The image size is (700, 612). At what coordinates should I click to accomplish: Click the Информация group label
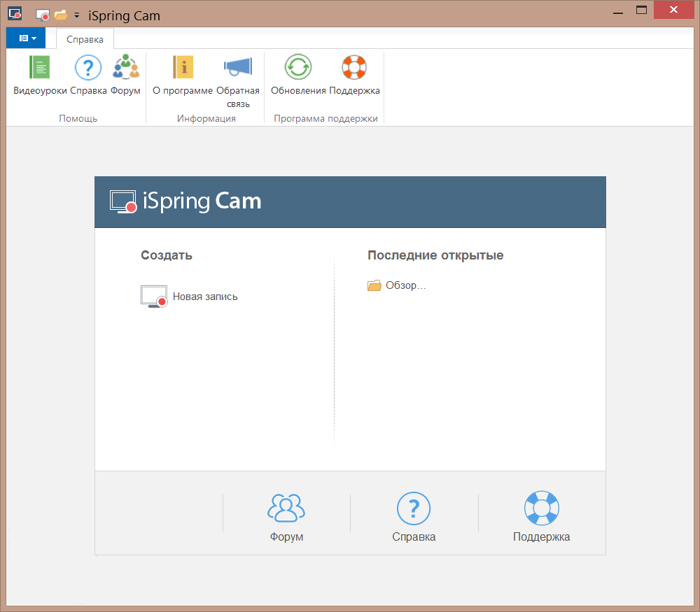(206, 119)
